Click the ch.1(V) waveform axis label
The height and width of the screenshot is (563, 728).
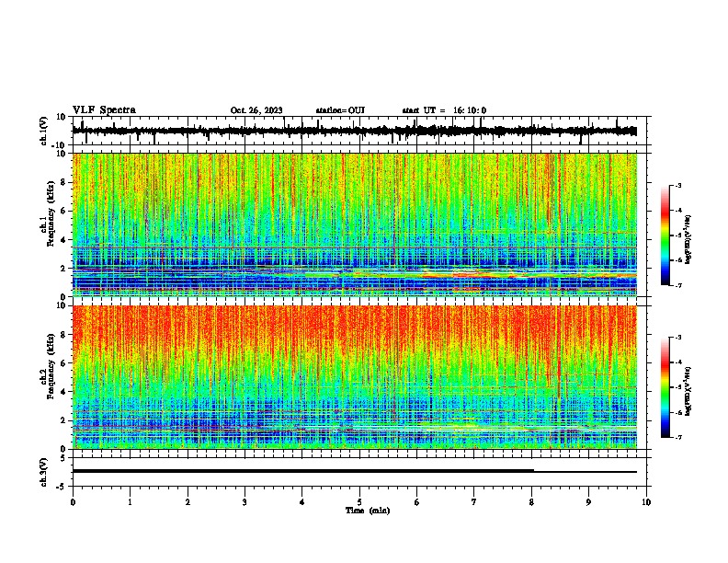44,131
